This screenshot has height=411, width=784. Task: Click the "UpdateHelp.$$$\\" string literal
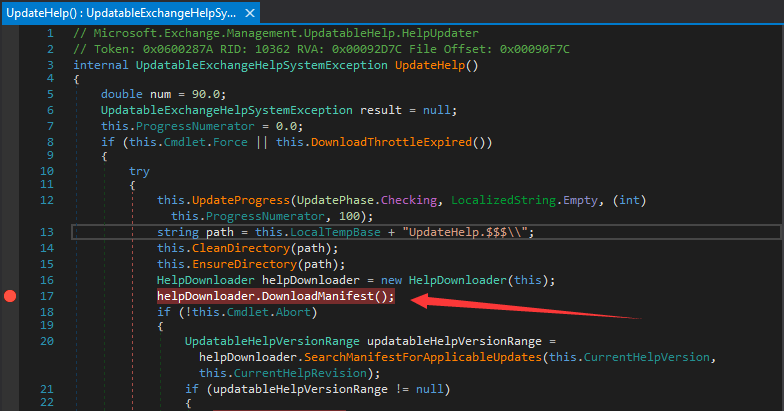pos(468,232)
